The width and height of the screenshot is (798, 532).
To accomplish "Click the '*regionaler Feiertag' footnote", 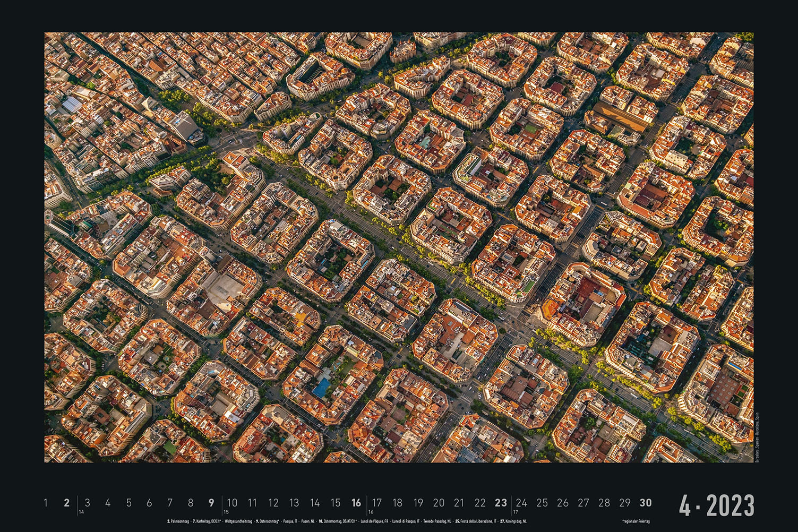I will [636, 521].
